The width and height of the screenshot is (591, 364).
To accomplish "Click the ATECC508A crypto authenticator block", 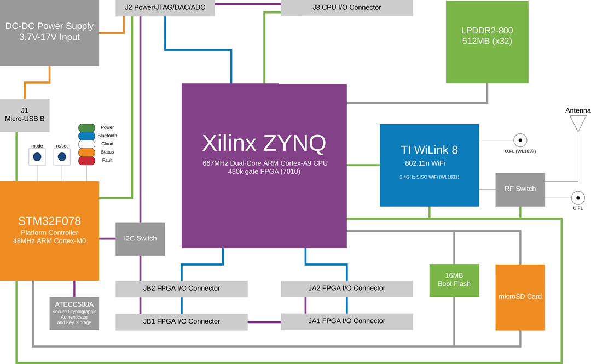I will point(74,313).
